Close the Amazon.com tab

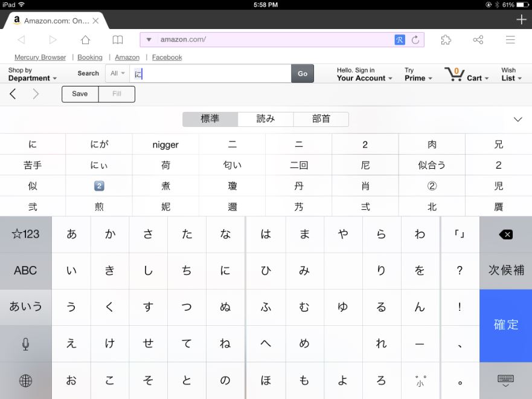click(x=95, y=21)
